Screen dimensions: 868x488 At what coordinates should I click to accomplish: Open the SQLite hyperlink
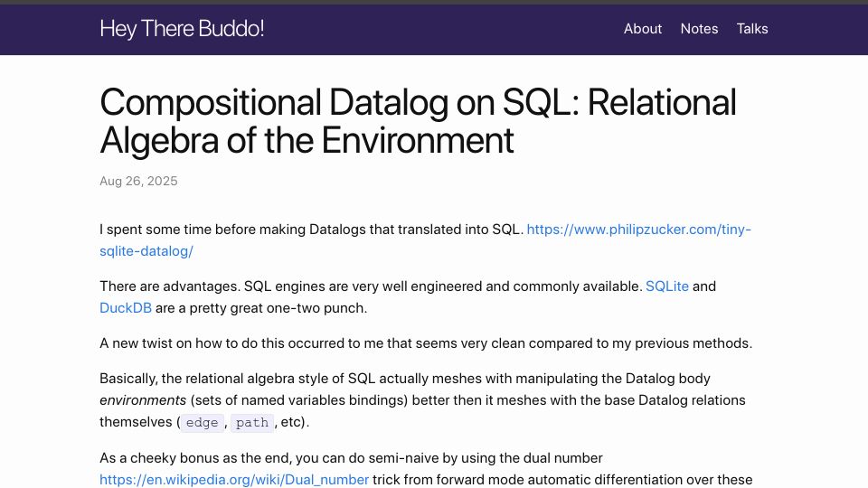click(667, 286)
